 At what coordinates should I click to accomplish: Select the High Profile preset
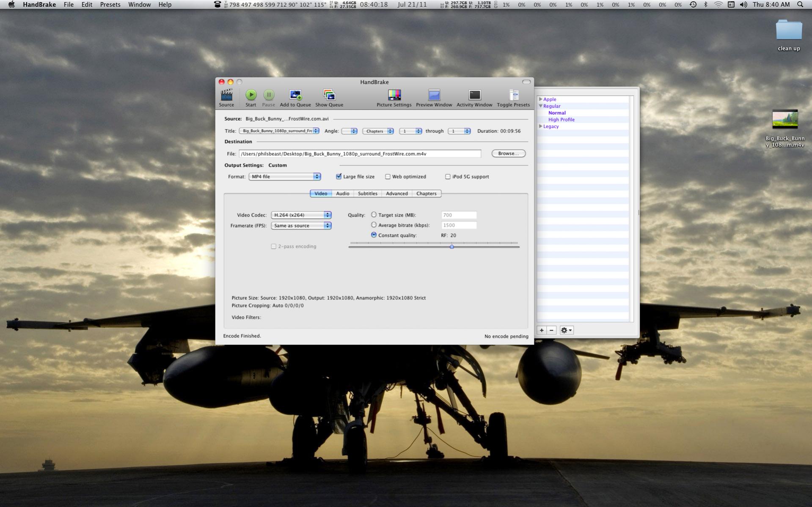561,120
